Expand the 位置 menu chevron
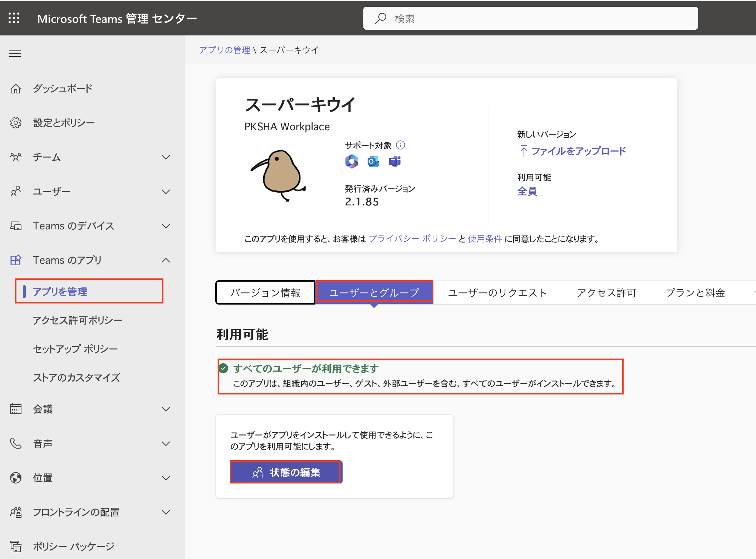Image resolution: width=756 pixels, height=559 pixels. point(166,478)
